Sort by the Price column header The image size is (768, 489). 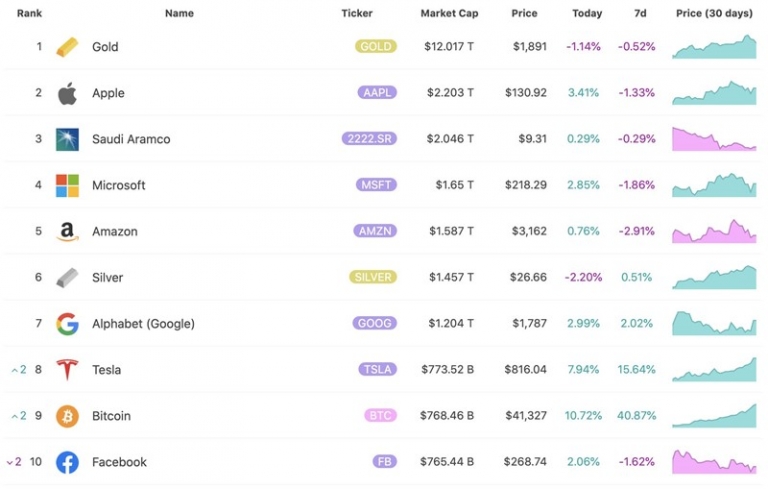click(x=525, y=13)
